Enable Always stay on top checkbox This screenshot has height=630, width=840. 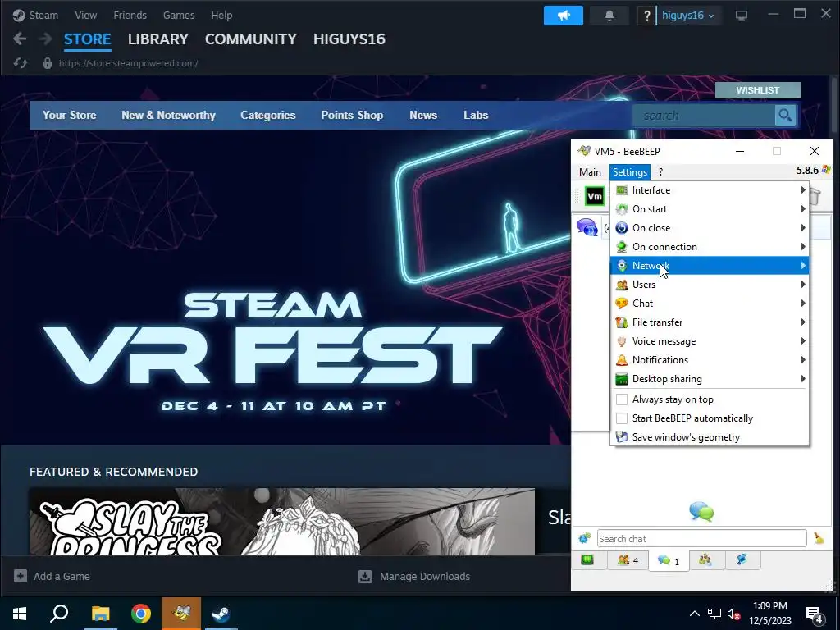(622, 399)
